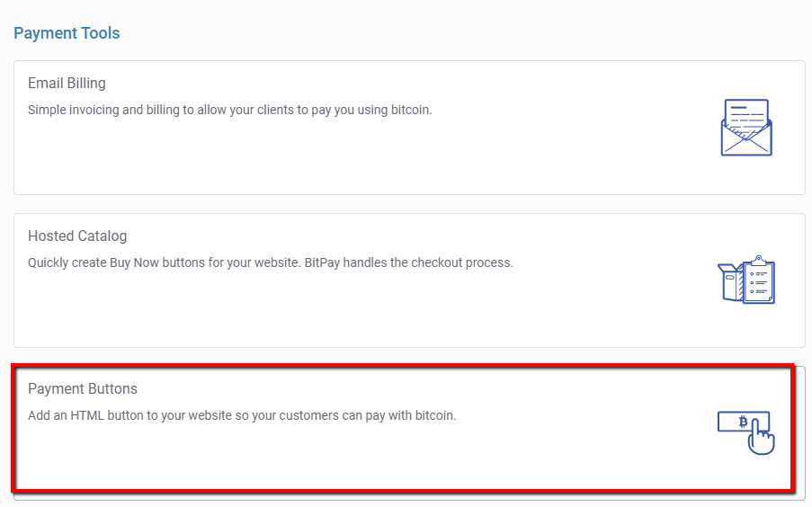Click the 'Add an HTML button' description text
Viewport: 812px width, 507px height.
point(242,415)
